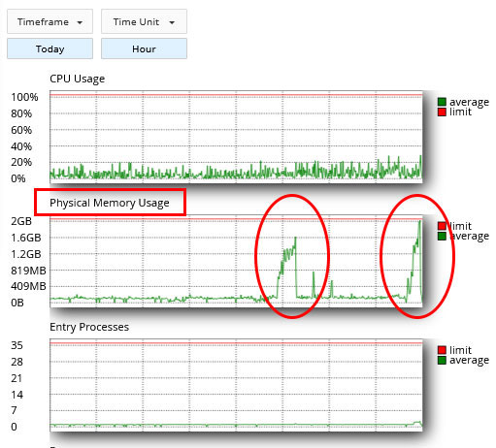This screenshot has height=448, width=496.
Task: Open the Time Unit dropdown
Action: coord(144,21)
